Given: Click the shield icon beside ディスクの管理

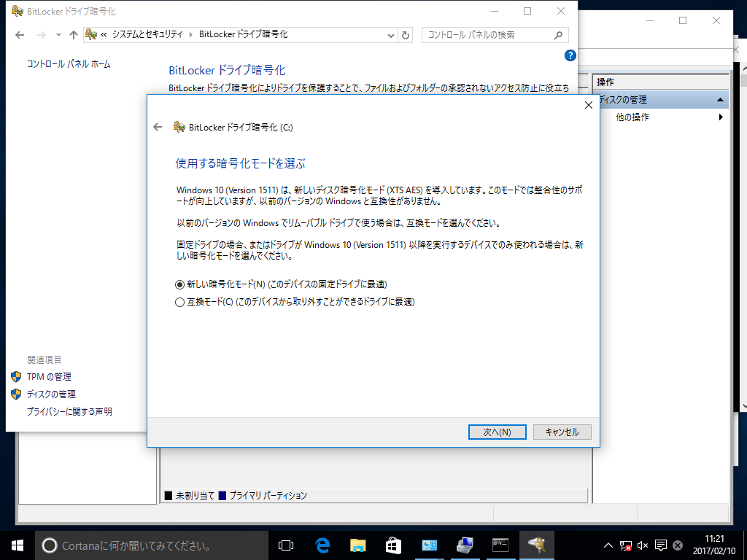Looking at the screenshot, I should tap(16, 394).
